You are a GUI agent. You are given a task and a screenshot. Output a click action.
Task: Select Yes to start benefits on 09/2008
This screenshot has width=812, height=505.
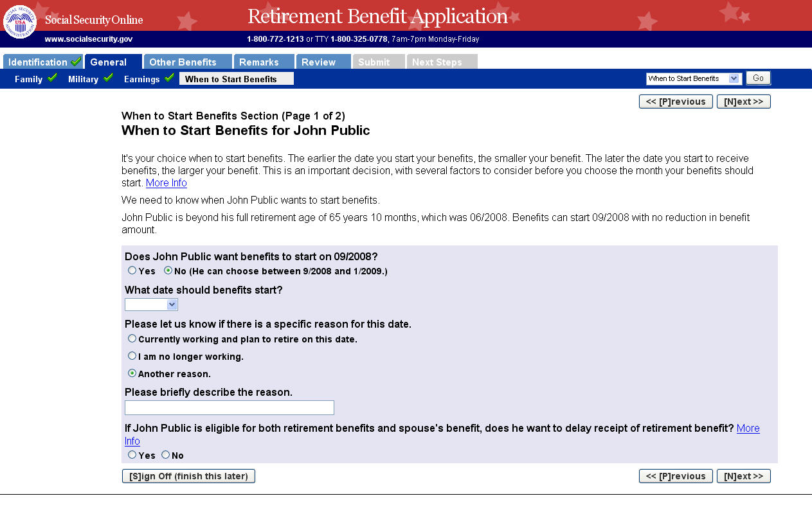click(132, 270)
